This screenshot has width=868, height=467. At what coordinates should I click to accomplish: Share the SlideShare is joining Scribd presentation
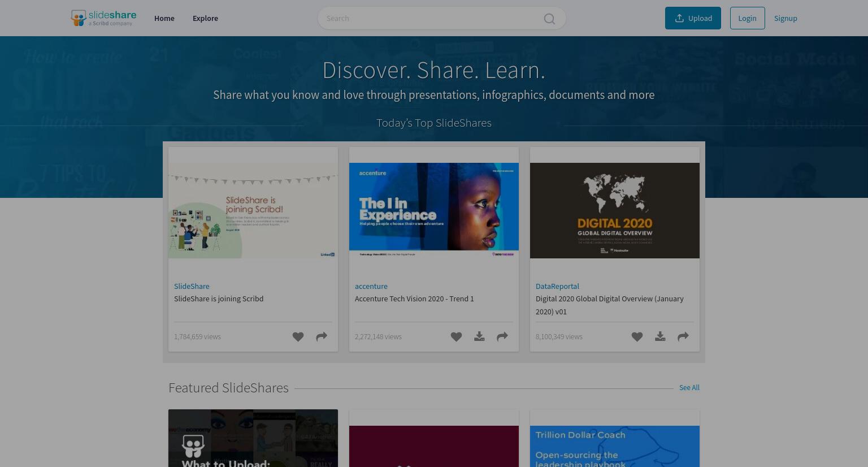(x=322, y=337)
